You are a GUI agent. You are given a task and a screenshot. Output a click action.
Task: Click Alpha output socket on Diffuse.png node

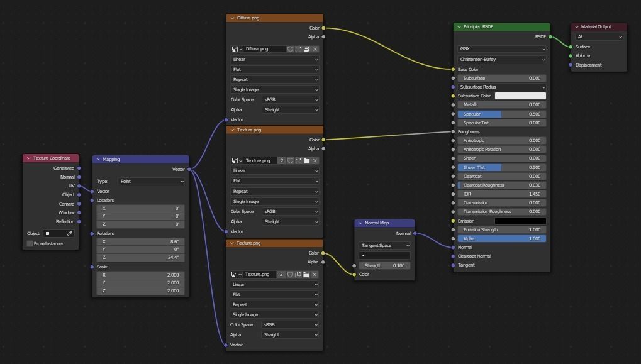coord(323,36)
